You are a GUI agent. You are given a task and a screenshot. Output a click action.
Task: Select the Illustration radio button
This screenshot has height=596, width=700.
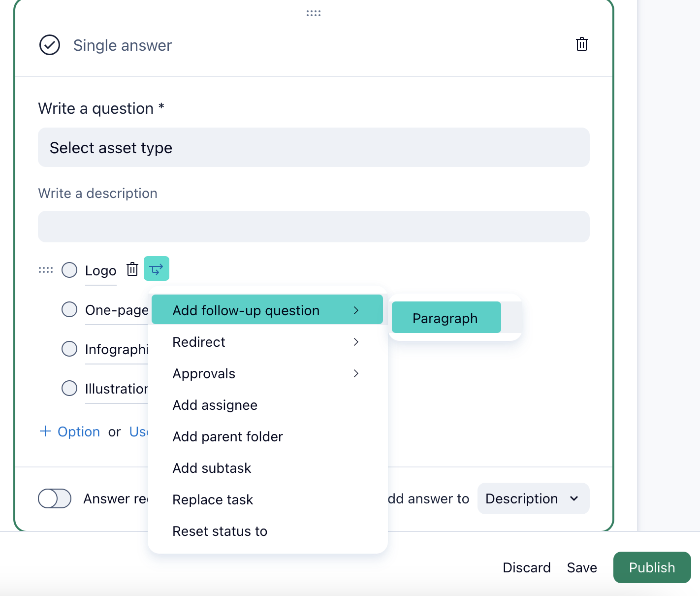[x=69, y=388]
